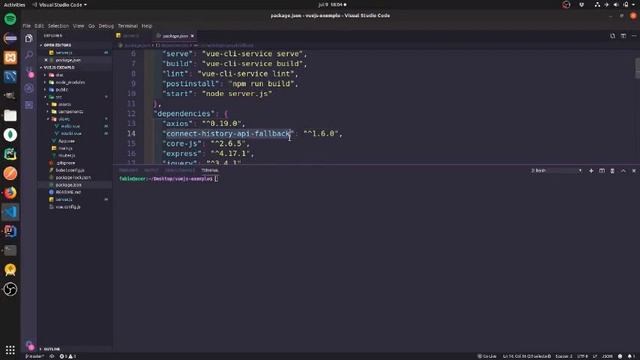Open the Terminal menu
The width and height of the screenshot is (640, 360).
pos(128,26)
